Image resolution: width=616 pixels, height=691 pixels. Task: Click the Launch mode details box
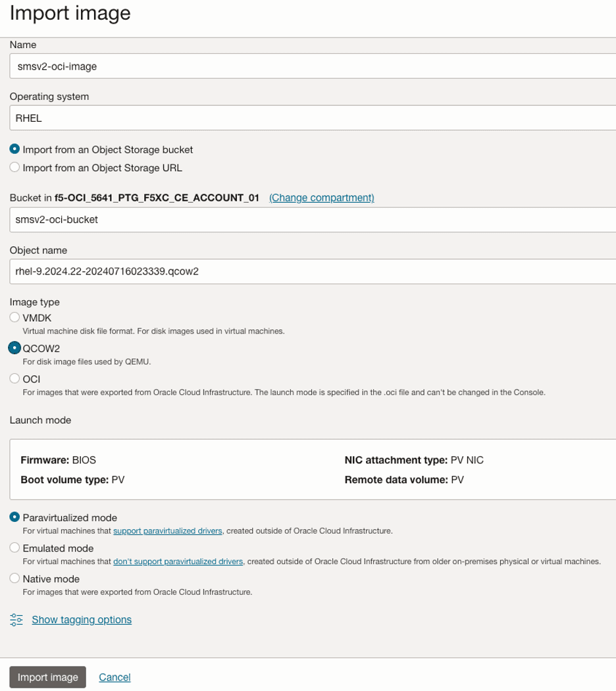(x=313, y=469)
